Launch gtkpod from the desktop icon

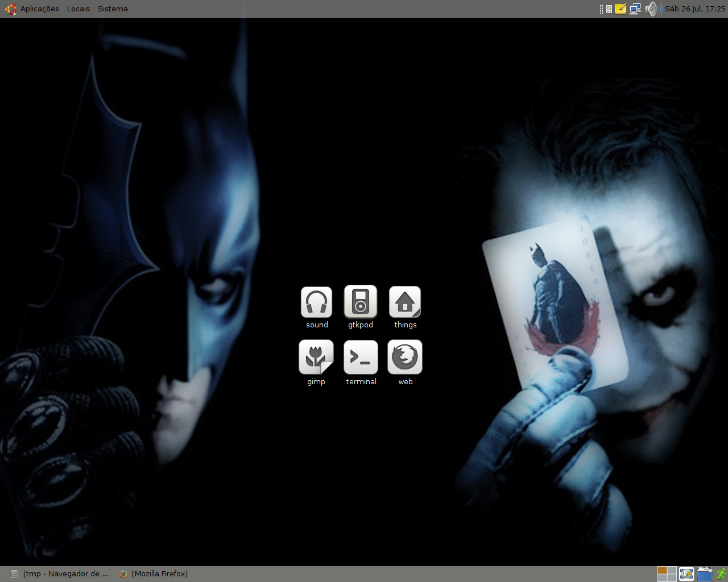pyautogui.click(x=361, y=301)
